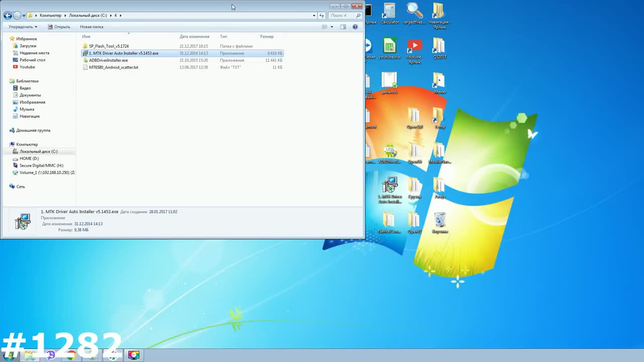Select Youtube - Ярлык desktop shortcut
Screen dimensions: 644x362
[415, 51]
